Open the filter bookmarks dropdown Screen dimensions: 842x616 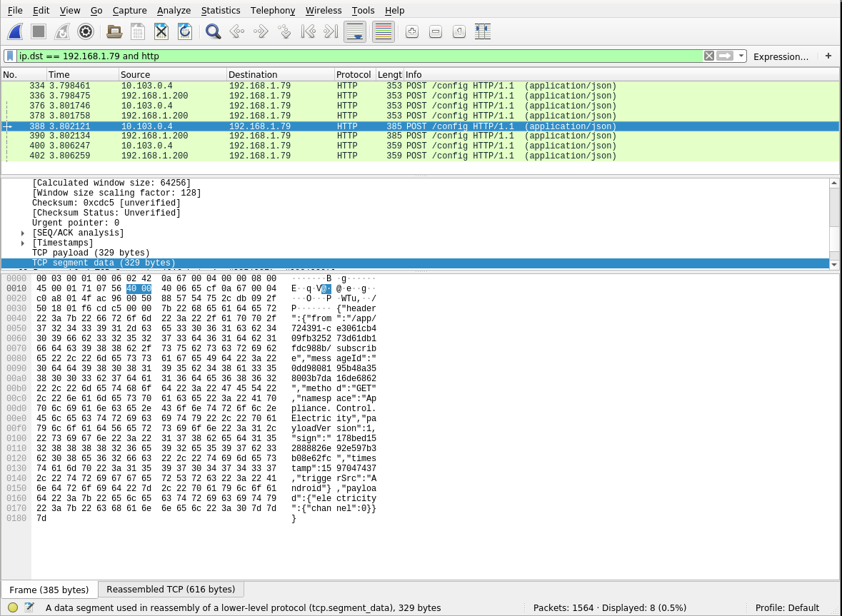pyautogui.click(x=10, y=56)
